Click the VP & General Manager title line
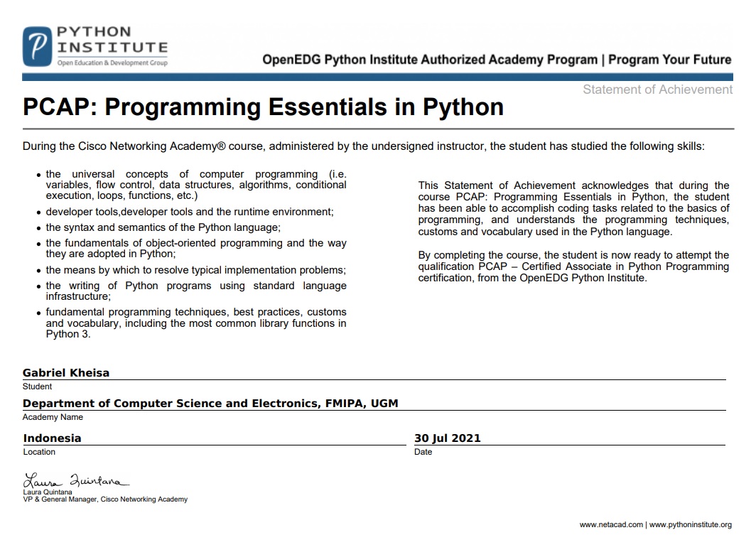Screen dimensions: 756x535 pos(105,499)
